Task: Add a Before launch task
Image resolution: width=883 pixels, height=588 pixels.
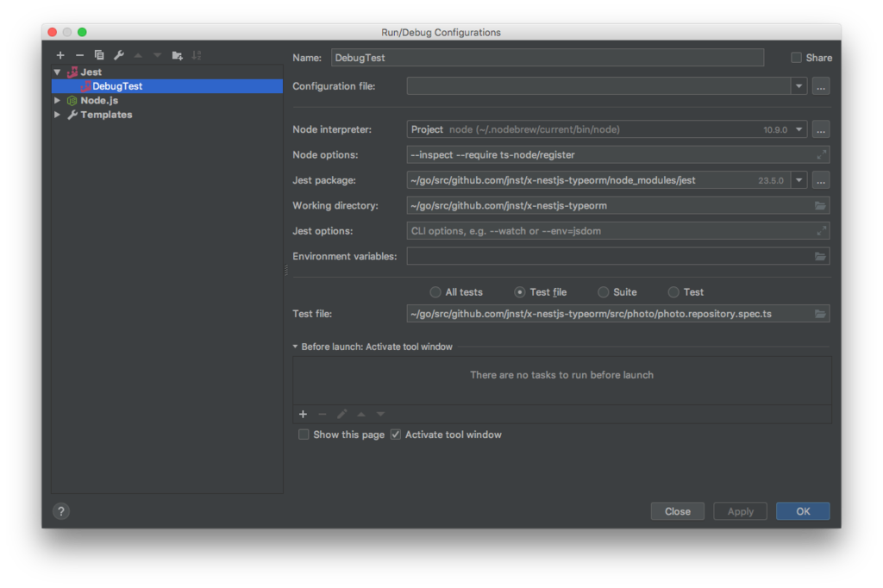Action: pyautogui.click(x=303, y=414)
